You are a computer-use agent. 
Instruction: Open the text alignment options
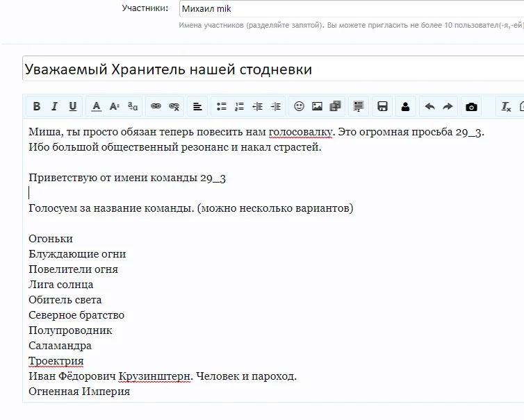(197, 106)
